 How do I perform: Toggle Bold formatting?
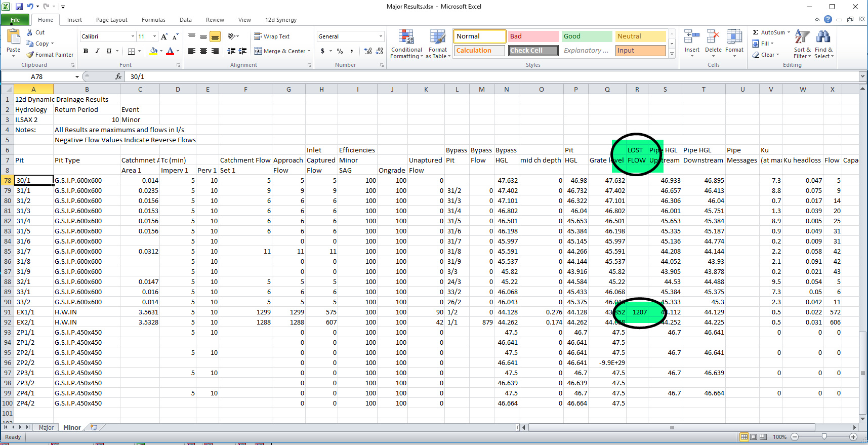point(86,51)
